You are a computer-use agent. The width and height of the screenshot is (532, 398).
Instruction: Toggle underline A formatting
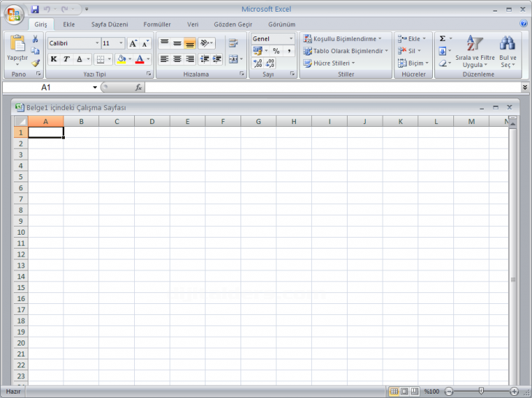point(79,59)
